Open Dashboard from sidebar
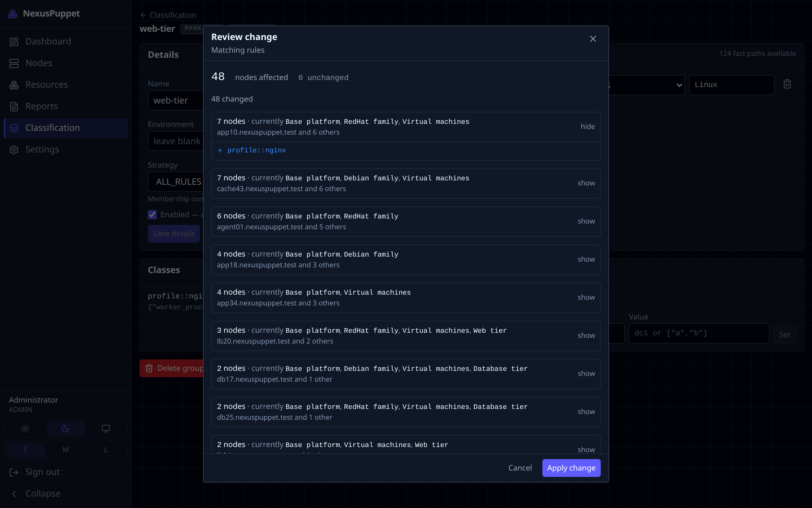The image size is (812, 508). point(65,41)
